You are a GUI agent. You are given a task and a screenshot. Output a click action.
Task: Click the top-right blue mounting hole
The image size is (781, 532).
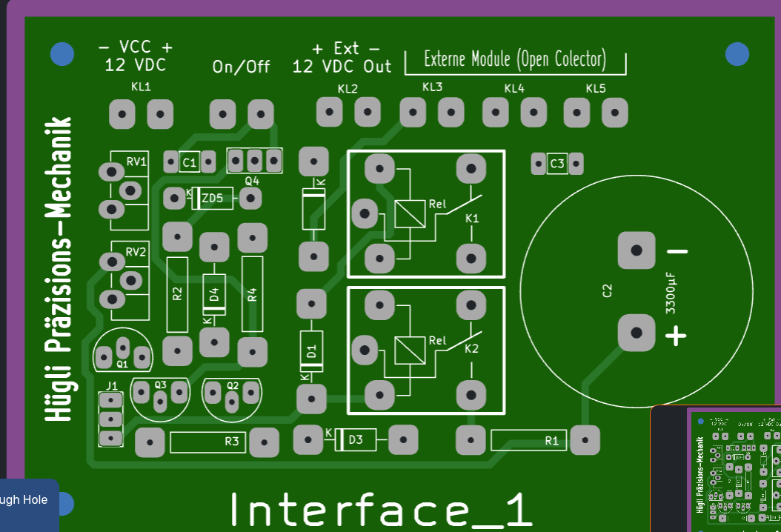pos(737,54)
